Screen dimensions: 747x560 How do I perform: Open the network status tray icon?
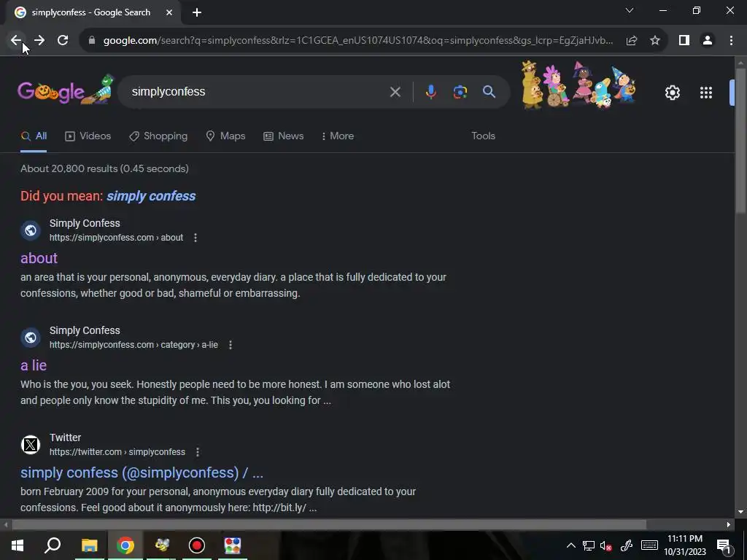tap(589, 545)
